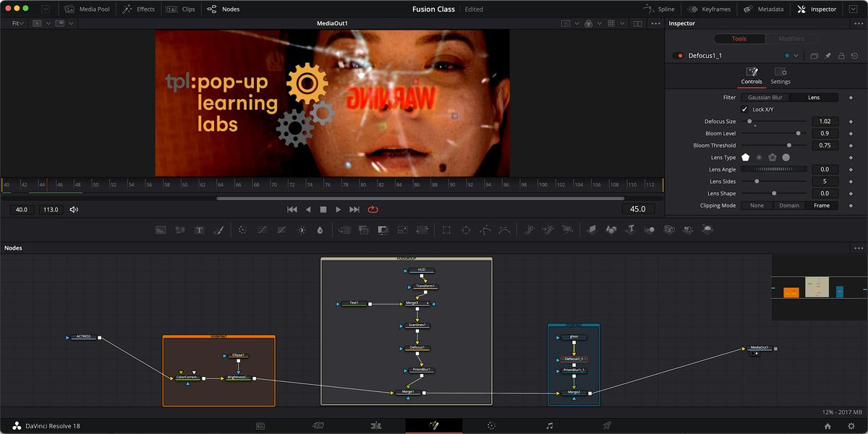
Task: Open the Metadata panel
Action: coord(764,9)
